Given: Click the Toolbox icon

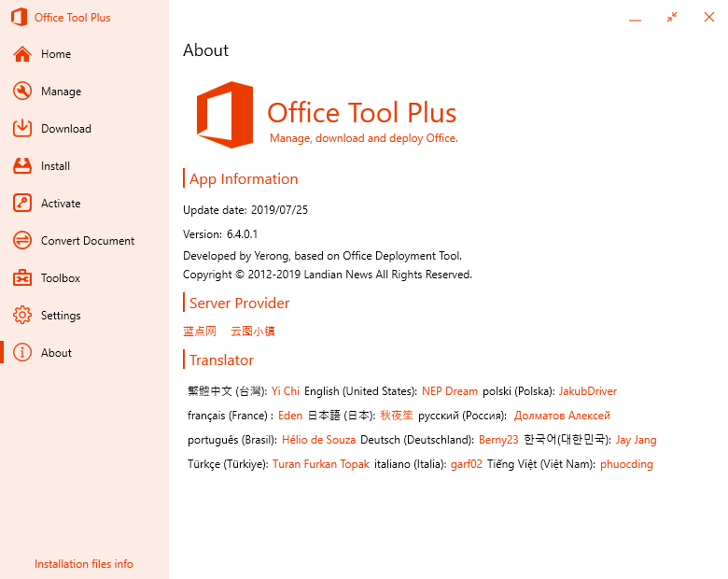Looking at the screenshot, I should click(x=22, y=278).
